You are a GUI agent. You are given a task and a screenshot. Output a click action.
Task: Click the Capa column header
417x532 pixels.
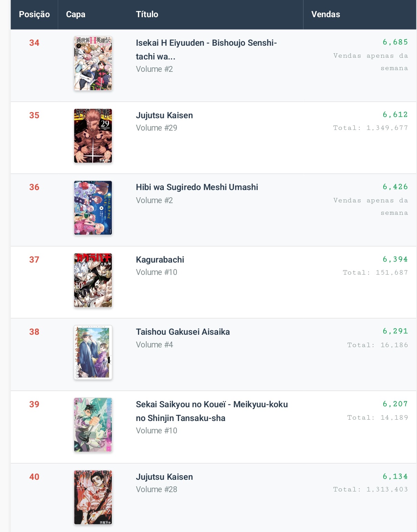pyautogui.click(x=76, y=14)
